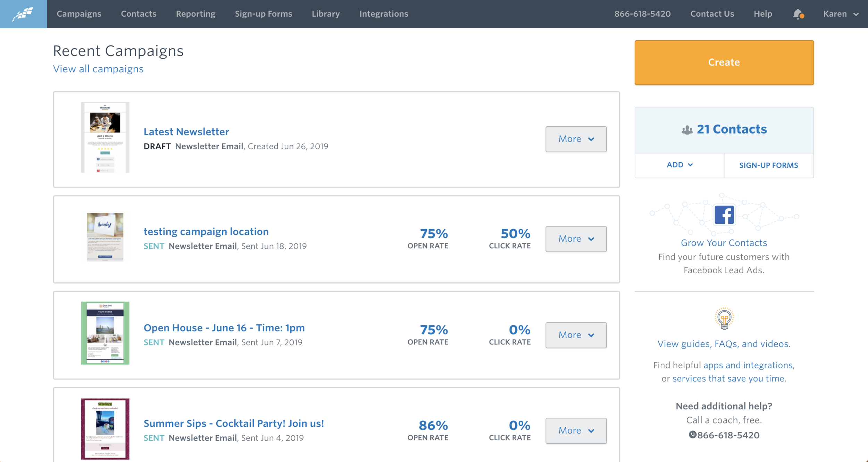Viewport: 868px width, 462px height.
Task: Open the Grow Your Contacts link
Action: pos(724,242)
